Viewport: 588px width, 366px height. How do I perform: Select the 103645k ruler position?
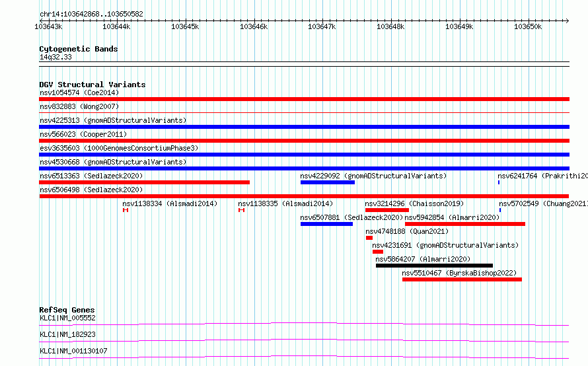tap(185, 27)
